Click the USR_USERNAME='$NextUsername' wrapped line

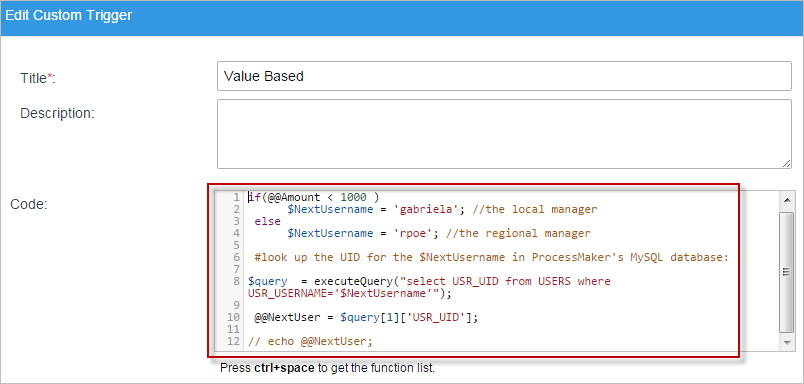click(350, 294)
